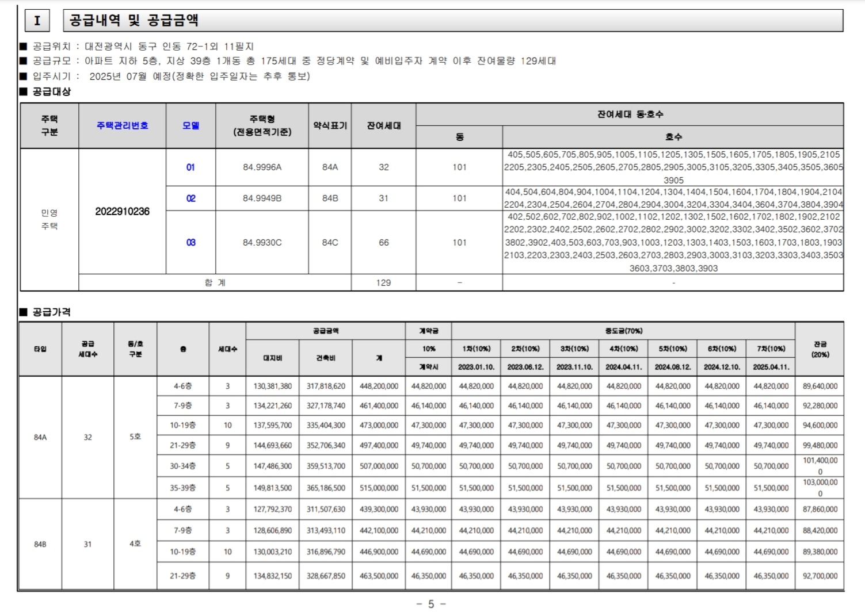
Task: Click the 합 계 row label
Action: pos(215,283)
